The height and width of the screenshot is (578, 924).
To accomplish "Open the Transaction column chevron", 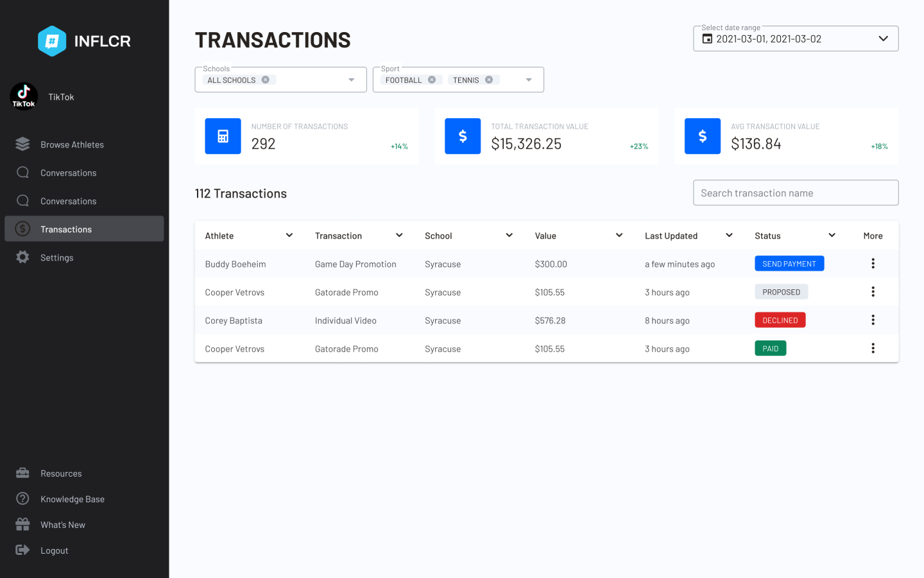I will click(x=399, y=235).
